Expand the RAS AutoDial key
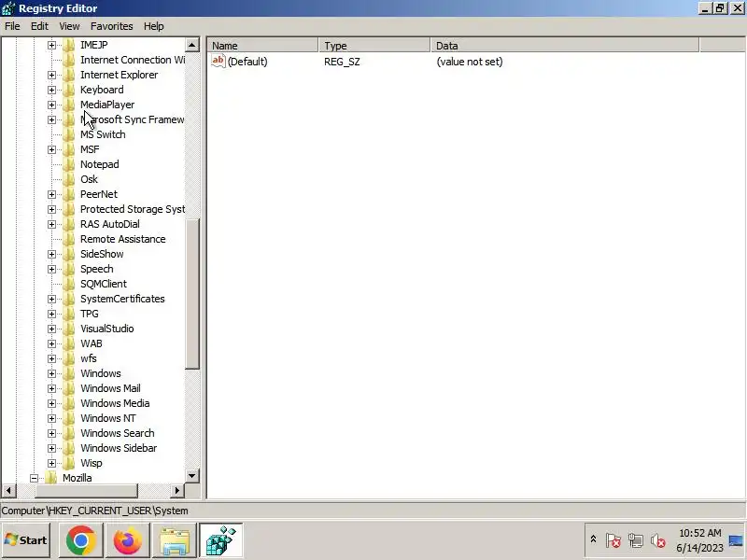This screenshot has width=747, height=560. (x=51, y=224)
